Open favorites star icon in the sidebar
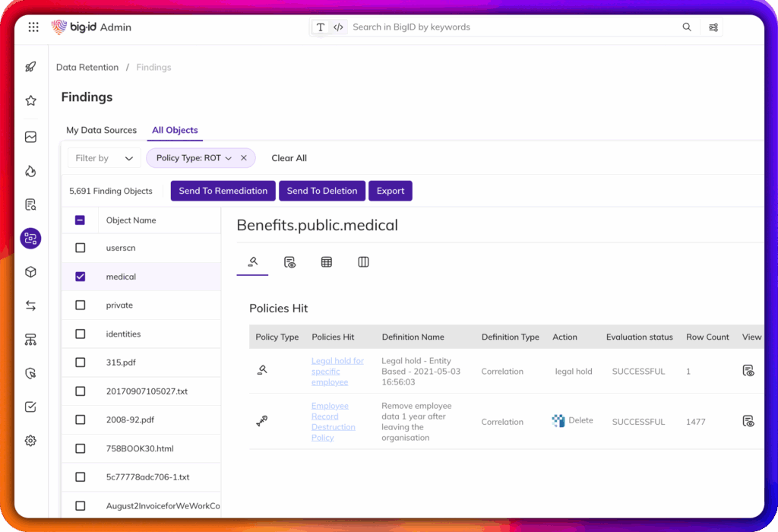The image size is (778, 532). click(x=30, y=100)
